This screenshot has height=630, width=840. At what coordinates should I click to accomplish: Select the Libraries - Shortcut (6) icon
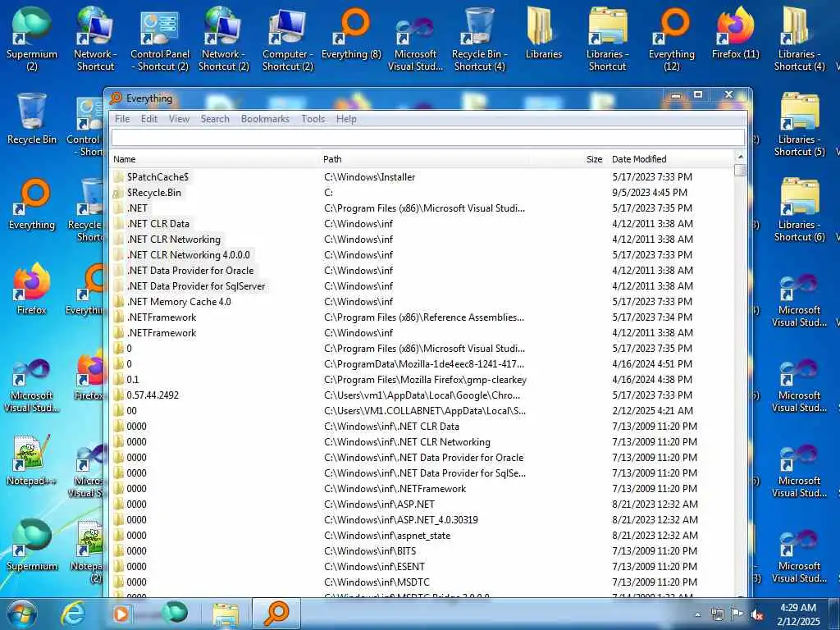point(799,209)
